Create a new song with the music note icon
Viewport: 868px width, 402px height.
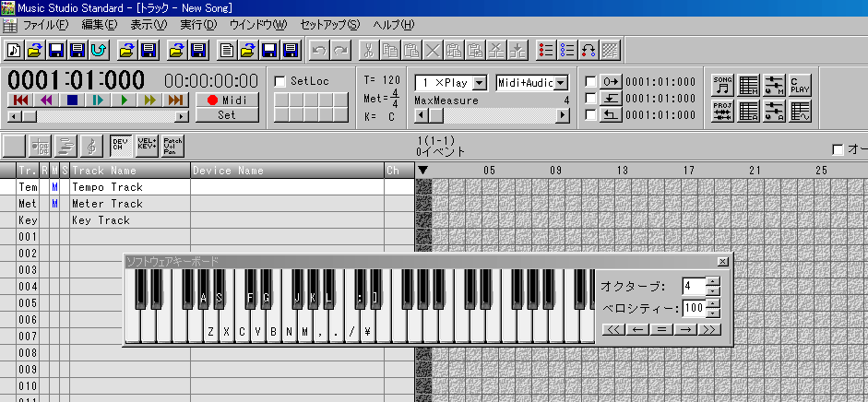click(x=15, y=51)
